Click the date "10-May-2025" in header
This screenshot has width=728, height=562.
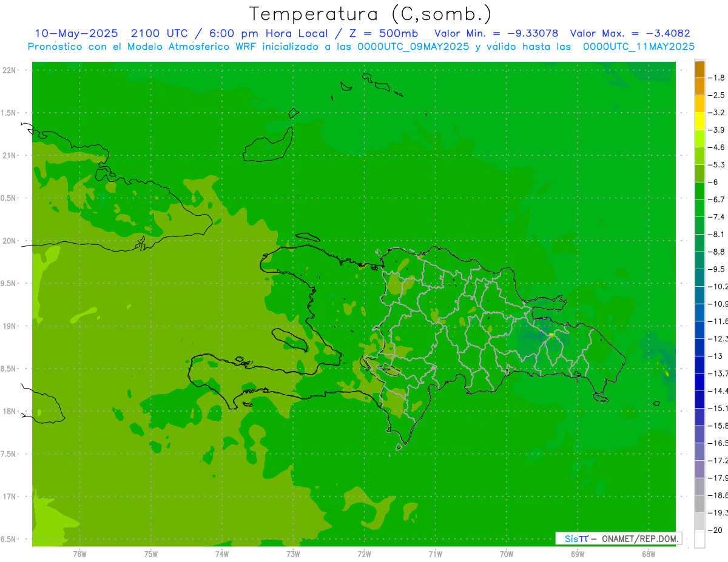76,33
